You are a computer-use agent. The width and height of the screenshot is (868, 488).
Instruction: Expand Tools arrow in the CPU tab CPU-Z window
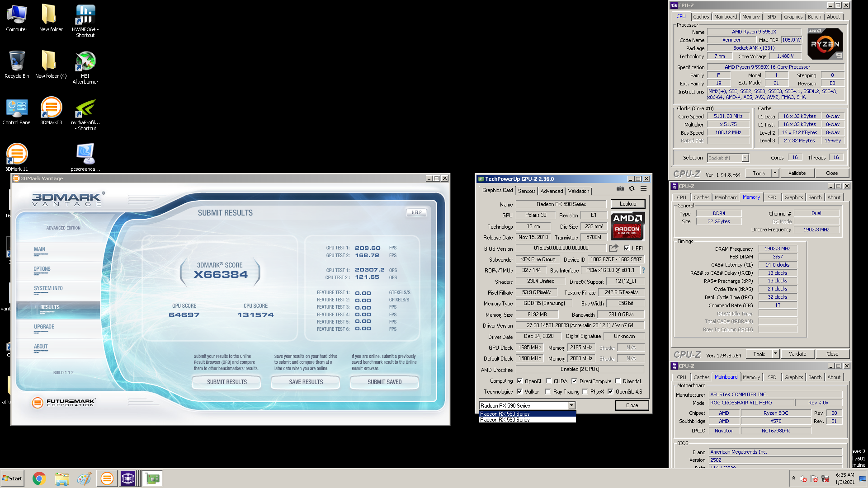pos(775,173)
